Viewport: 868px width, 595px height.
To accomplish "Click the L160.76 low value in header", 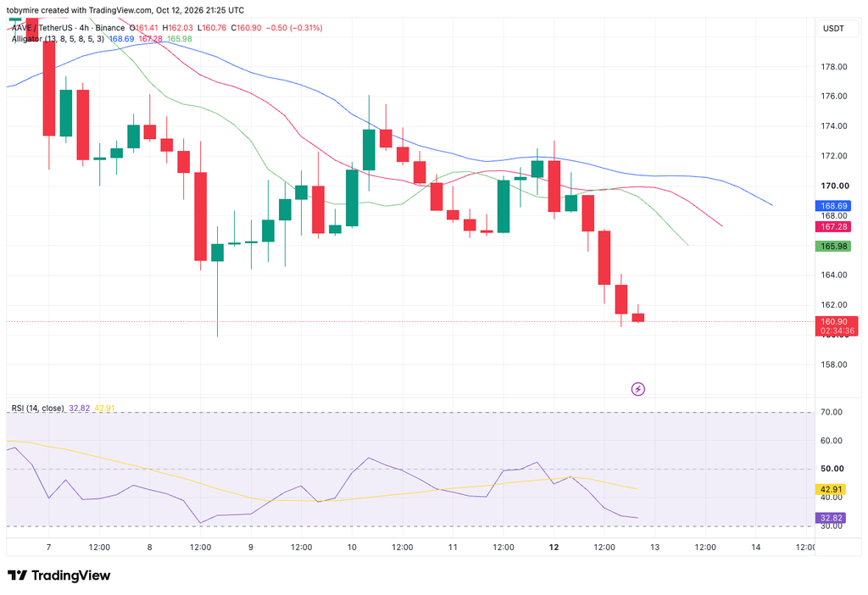I will [x=211, y=28].
